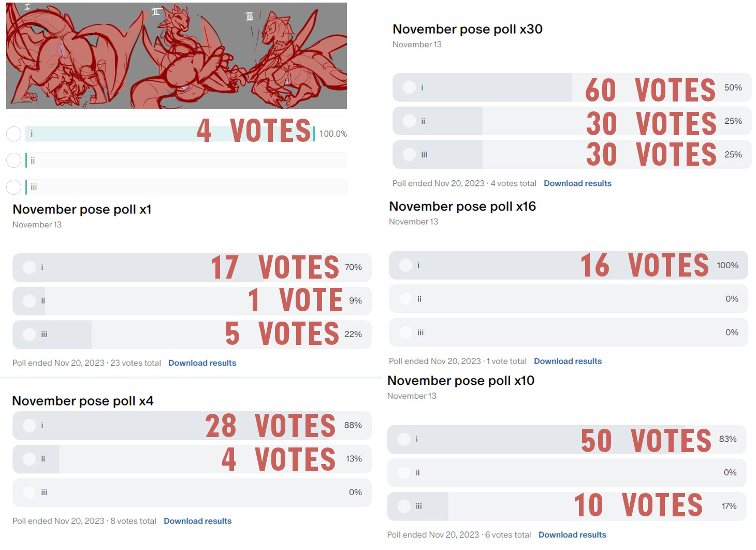Choose option ii in poll x16
Screen dimensions: 756x550
[x=569, y=299]
